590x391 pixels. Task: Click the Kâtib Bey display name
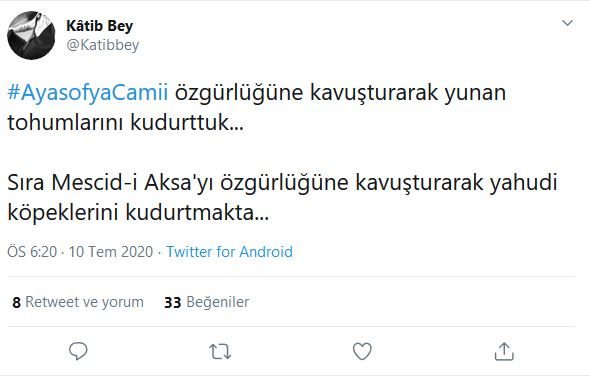pos(100,26)
